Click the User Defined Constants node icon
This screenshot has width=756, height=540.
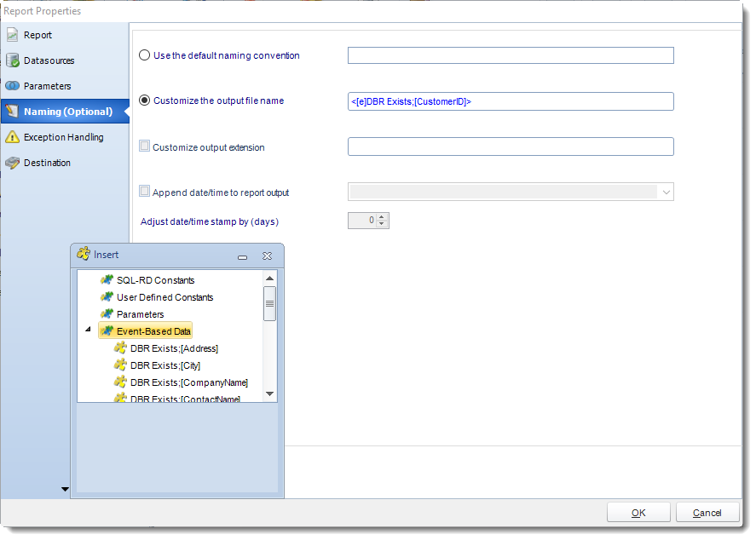[107, 296]
